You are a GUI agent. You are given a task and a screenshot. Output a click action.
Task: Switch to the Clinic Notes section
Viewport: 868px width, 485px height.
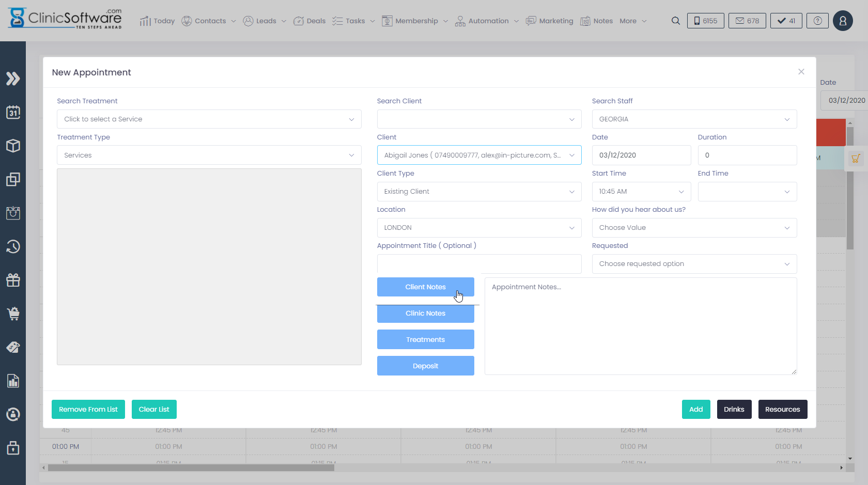[x=425, y=313]
